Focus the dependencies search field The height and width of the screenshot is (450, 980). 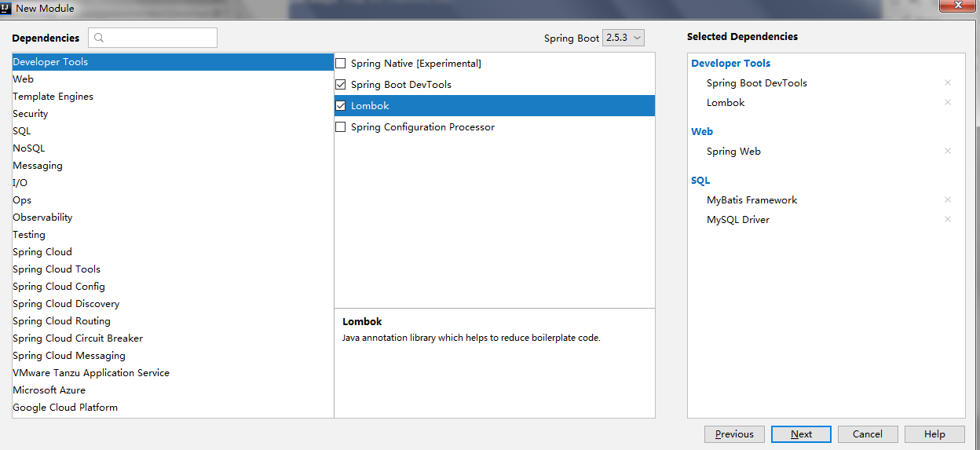(x=152, y=38)
